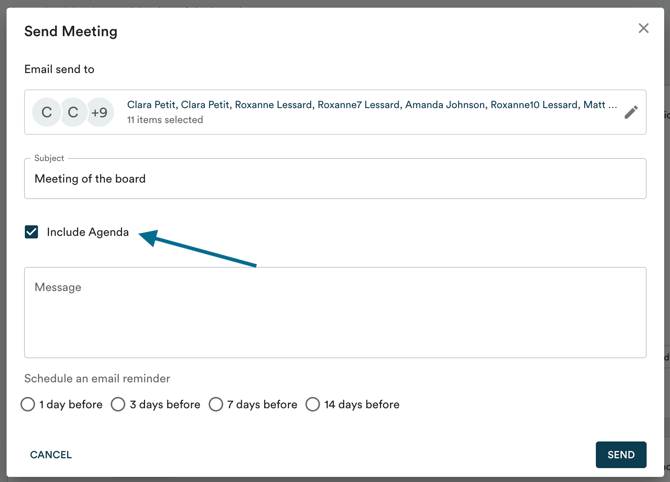
Task: Pick the 14 days before reminder option
Action: coord(313,405)
